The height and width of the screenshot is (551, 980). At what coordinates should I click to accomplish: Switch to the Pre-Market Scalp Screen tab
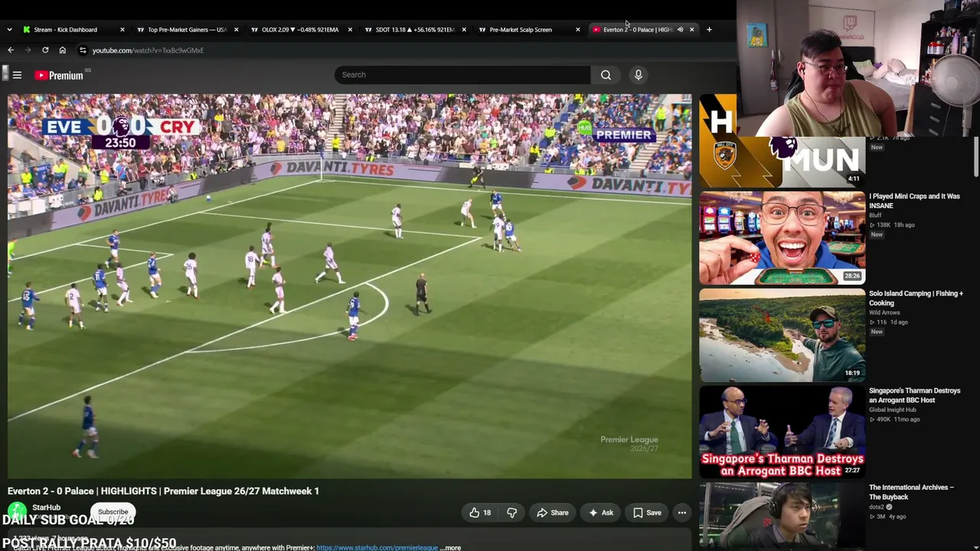521,30
